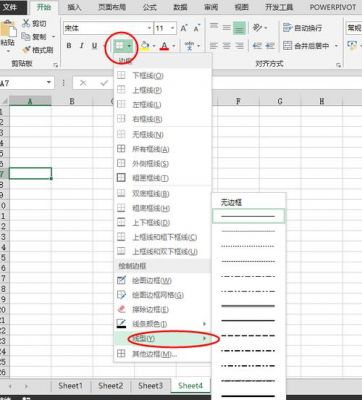The width and height of the screenshot is (362, 400).
Task: Toggle Italic formatting
Action: click(x=81, y=46)
